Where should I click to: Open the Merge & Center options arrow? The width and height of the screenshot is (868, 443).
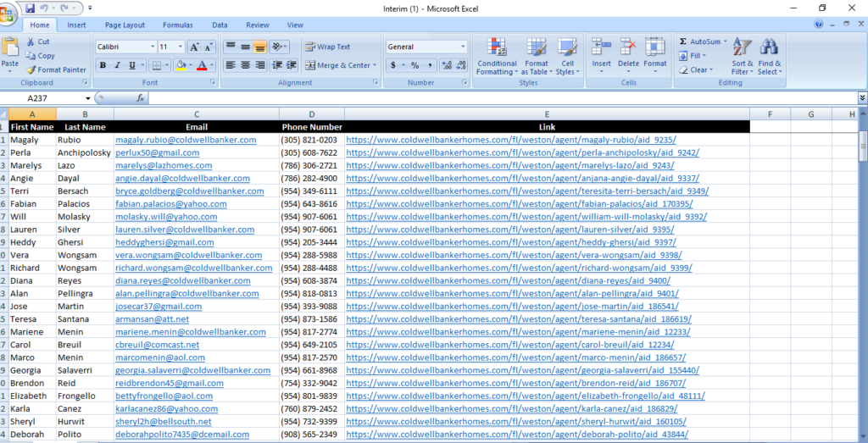click(375, 65)
